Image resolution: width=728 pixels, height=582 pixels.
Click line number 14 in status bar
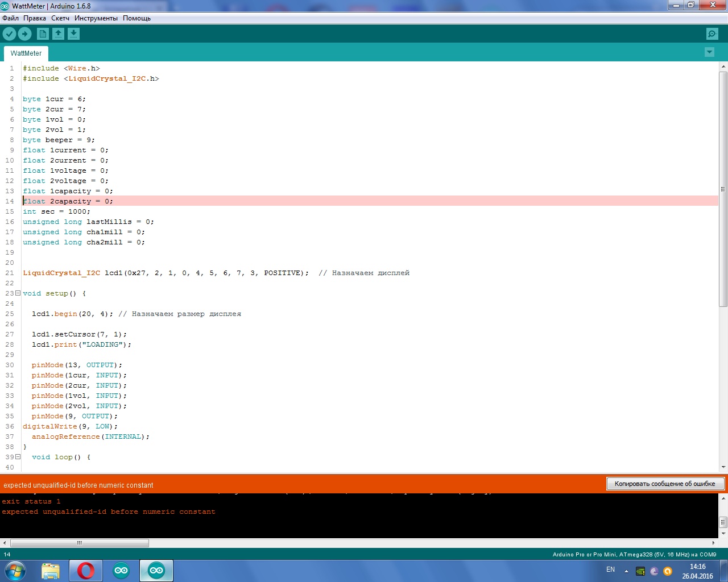[x=7, y=554]
